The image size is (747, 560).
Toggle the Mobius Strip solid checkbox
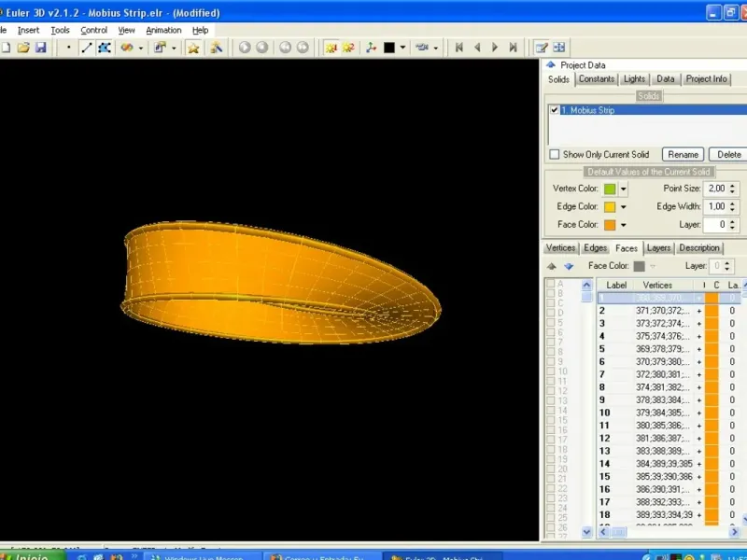click(554, 110)
